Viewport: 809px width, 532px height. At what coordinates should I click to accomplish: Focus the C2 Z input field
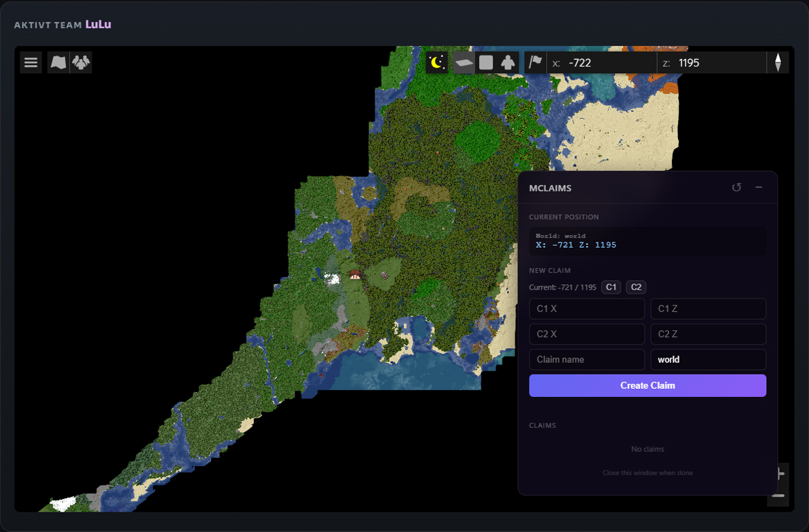click(x=709, y=334)
